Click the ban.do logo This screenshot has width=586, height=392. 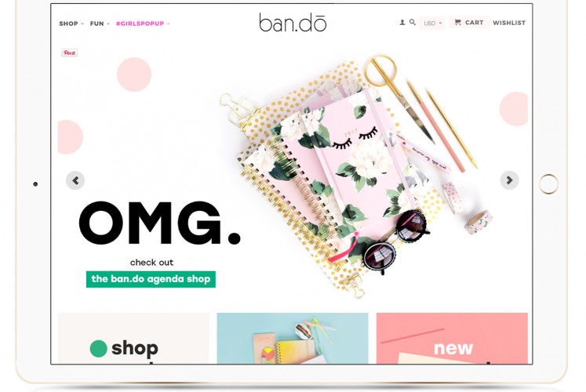[293, 23]
